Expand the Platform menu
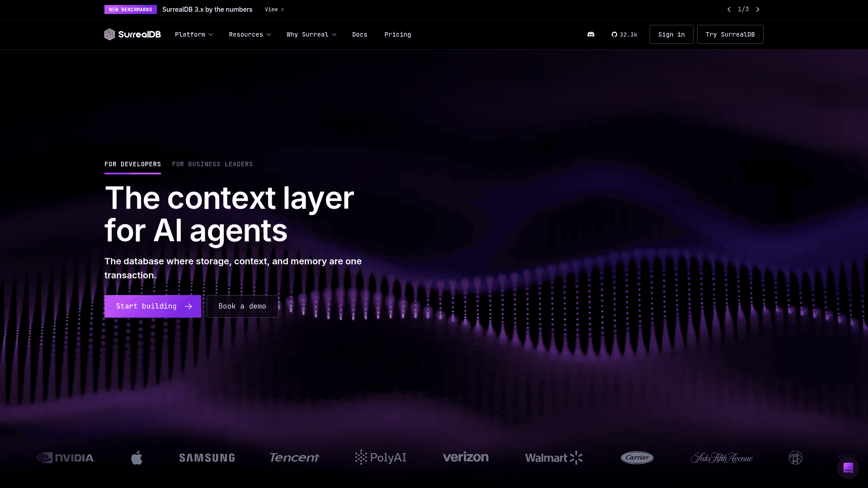Viewport: 868px width, 488px height. pyautogui.click(x=194, y=34)
